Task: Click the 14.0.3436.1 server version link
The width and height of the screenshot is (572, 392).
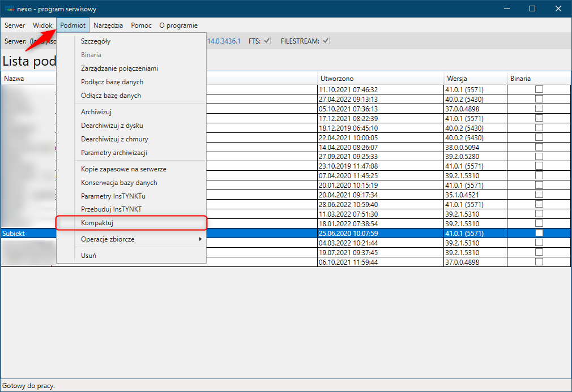Action: pyautogui.click(x=224, y=41)
